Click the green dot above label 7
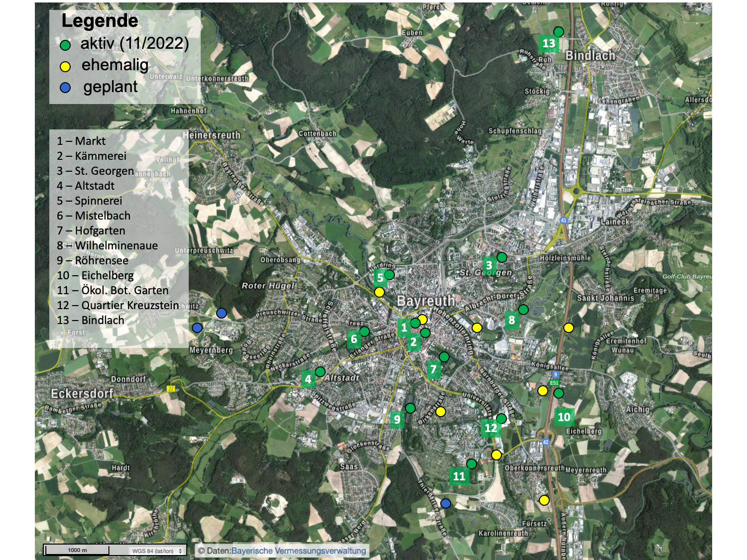 (444, 356)
